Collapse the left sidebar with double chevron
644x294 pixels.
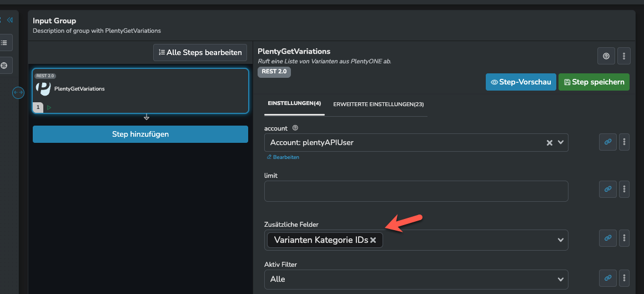[9, 19]
